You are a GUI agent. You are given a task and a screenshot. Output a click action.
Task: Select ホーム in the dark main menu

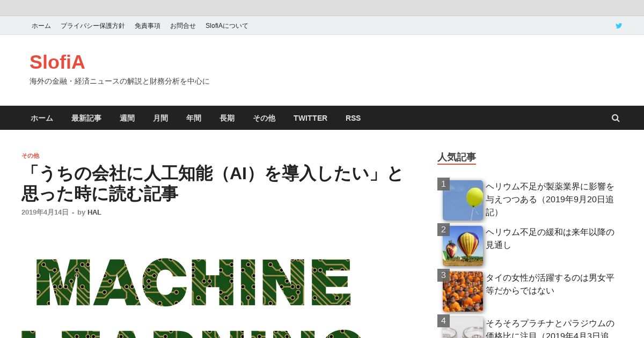tap(42, 118)
